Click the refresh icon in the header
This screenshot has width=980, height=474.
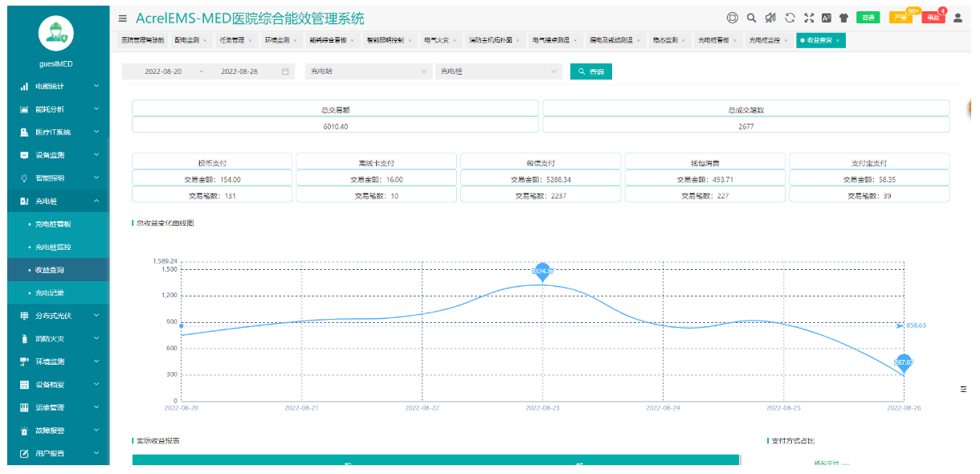[790, 18]
